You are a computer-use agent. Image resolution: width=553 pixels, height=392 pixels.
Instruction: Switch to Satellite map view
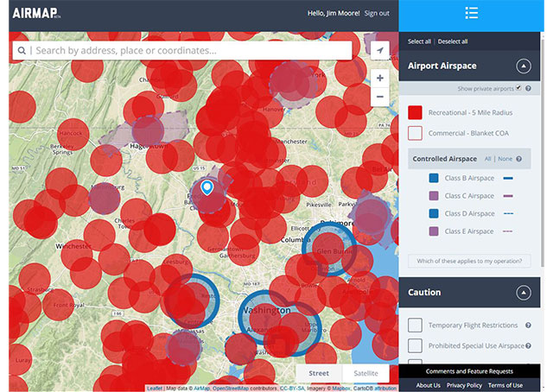pyautogui.click(x=365, y=373)
